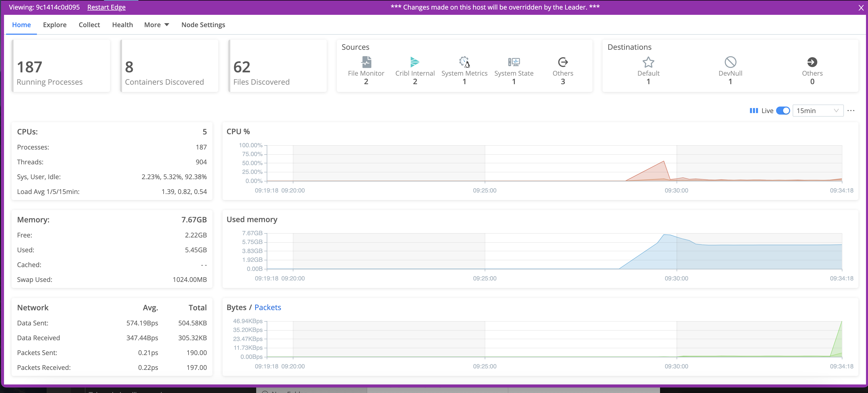
Task: Close the purple Edge node banner
Action: (x=861, y=8)
